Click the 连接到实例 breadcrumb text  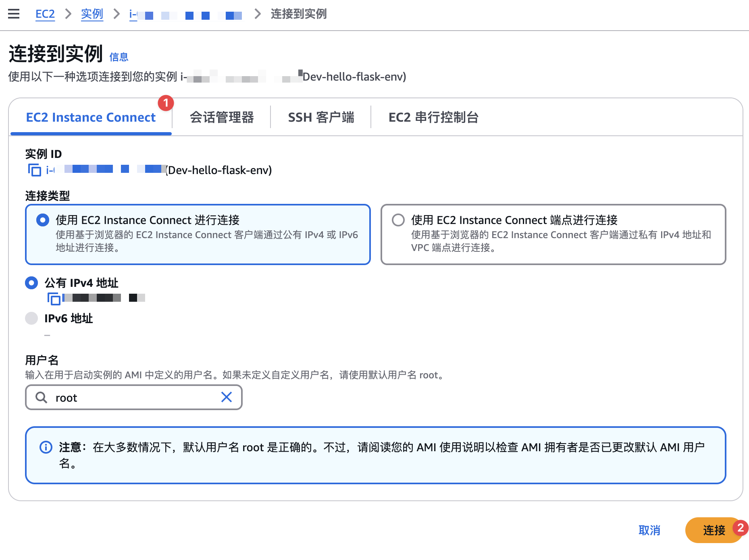coord(299,14)
